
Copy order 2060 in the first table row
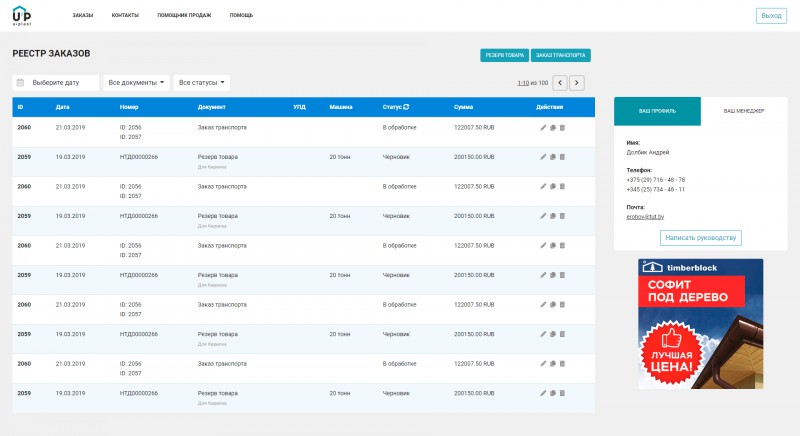tap(553, 127)
